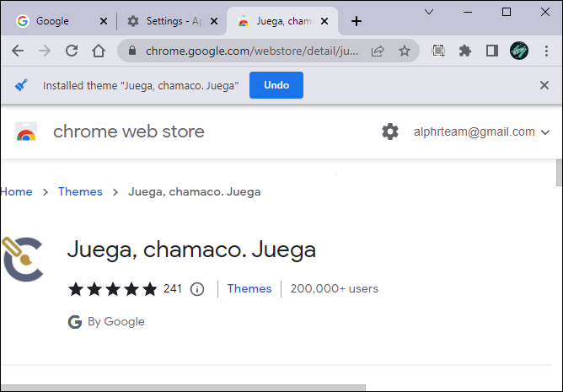Open Chrome Web Store settings gear
The height and width of the screenshot is (392, 563).
point(390,132)
